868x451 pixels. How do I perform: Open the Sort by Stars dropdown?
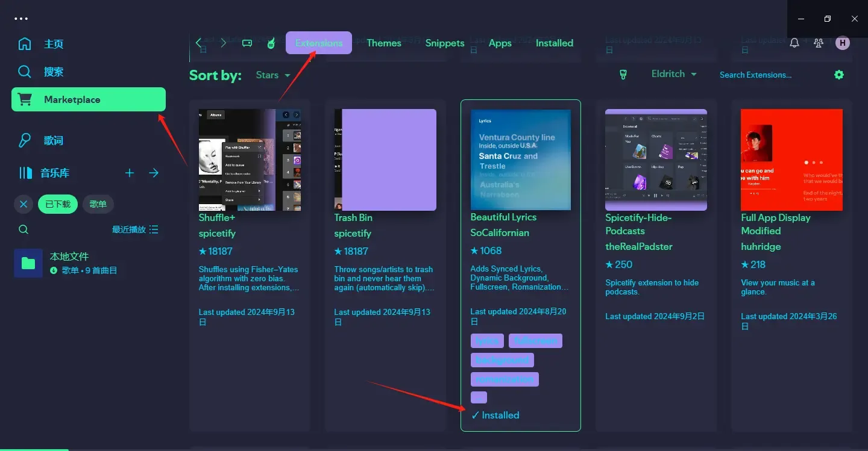(273, 75)
